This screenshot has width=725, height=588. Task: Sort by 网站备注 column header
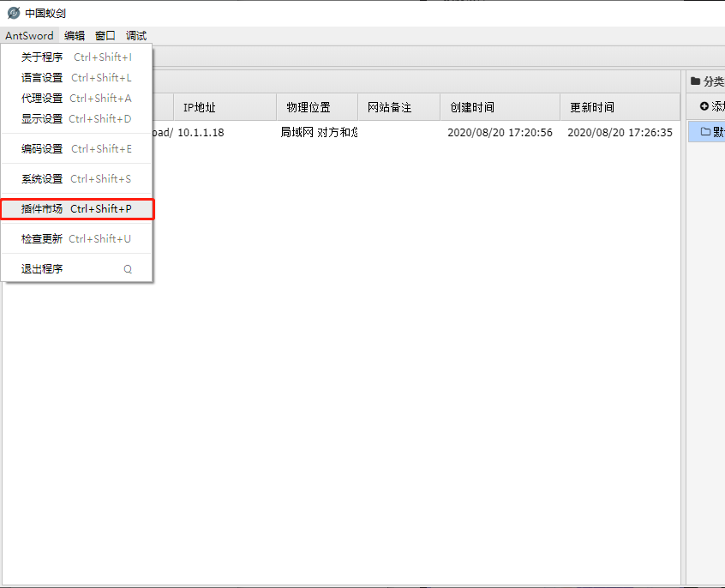click(399, 107)
